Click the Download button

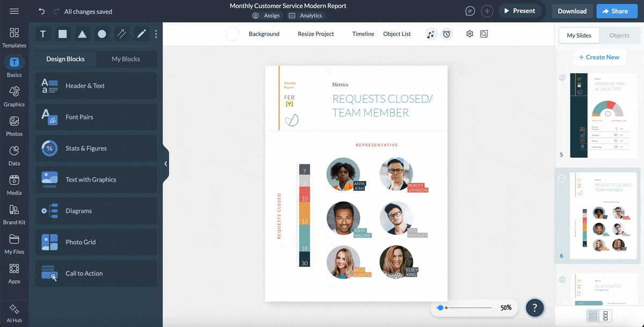572,11
